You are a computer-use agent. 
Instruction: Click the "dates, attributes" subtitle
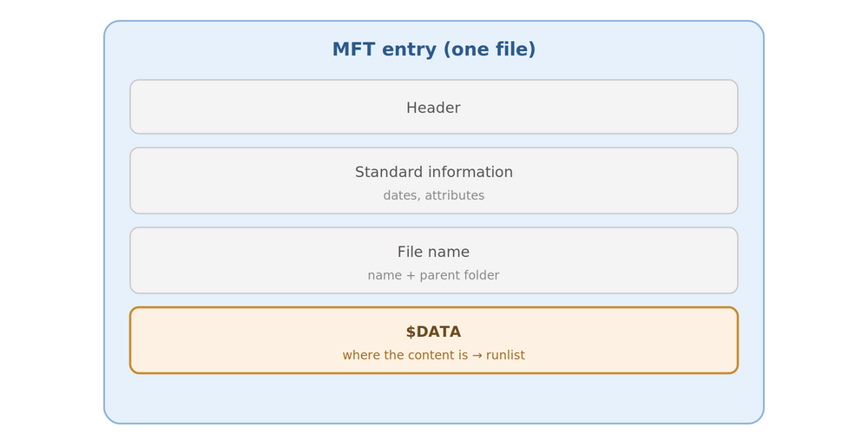434,195
